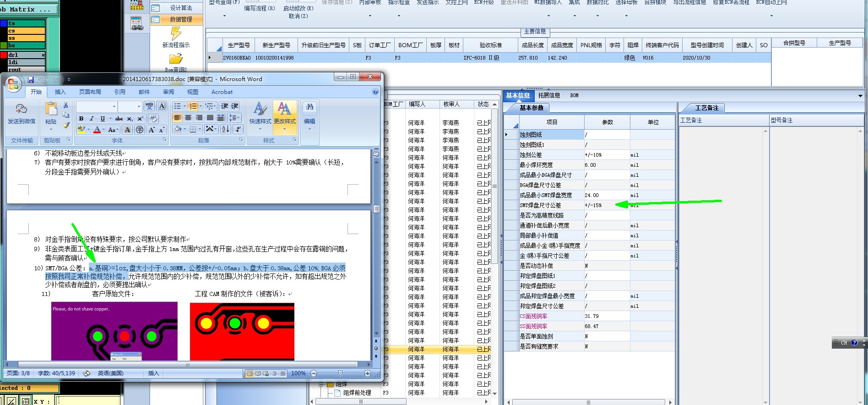Click the Decrease Indent icon

pyautogui.click(x=224, y=106)
